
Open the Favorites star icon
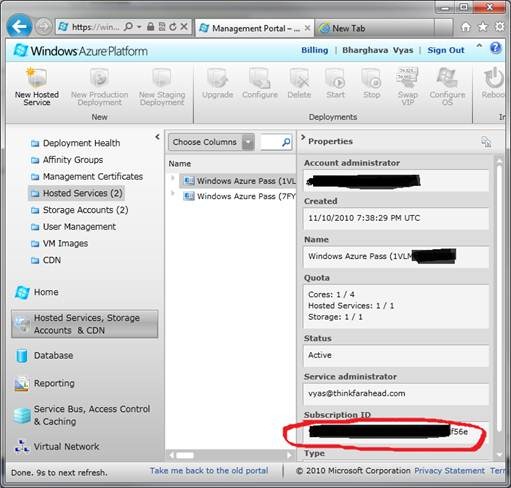[483, 27]
